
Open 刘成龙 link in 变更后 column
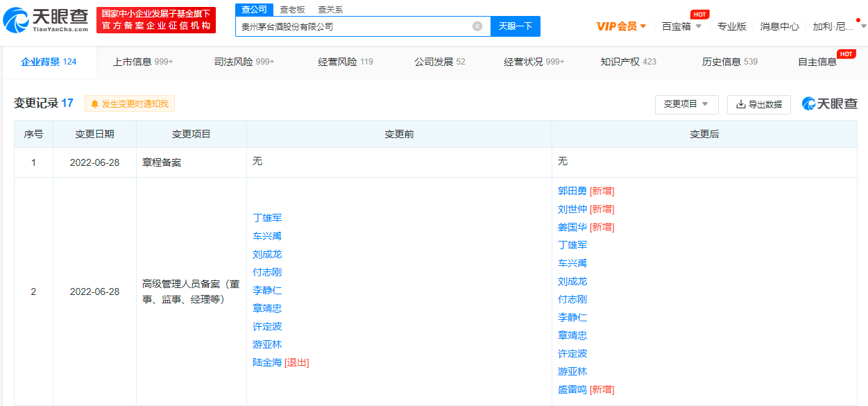[x=572, y=281]
